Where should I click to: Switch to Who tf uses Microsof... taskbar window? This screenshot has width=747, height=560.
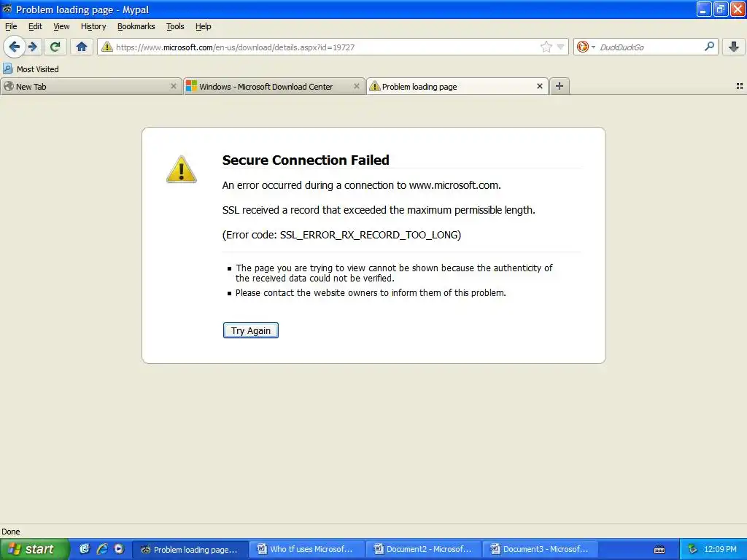(307, 550)
